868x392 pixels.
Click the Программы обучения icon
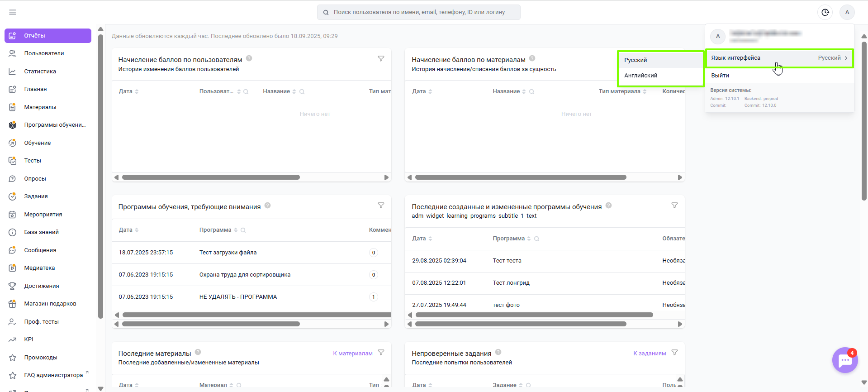coord(13,125)
